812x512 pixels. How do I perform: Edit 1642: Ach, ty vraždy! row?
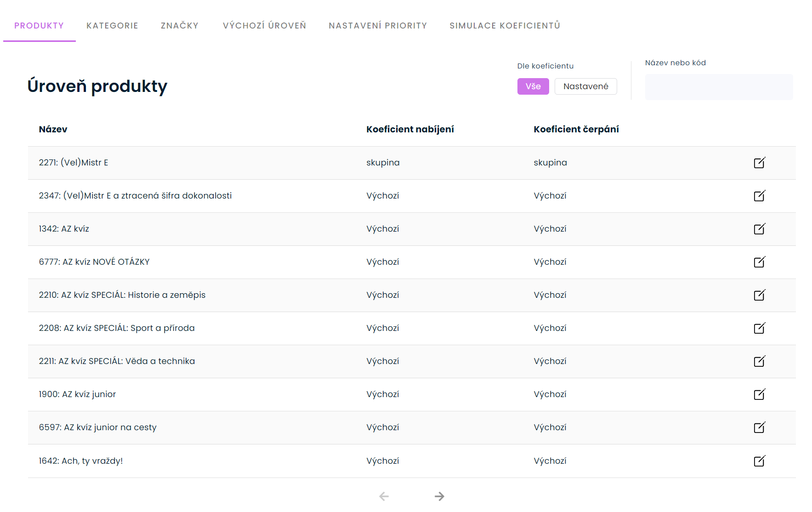759,461
